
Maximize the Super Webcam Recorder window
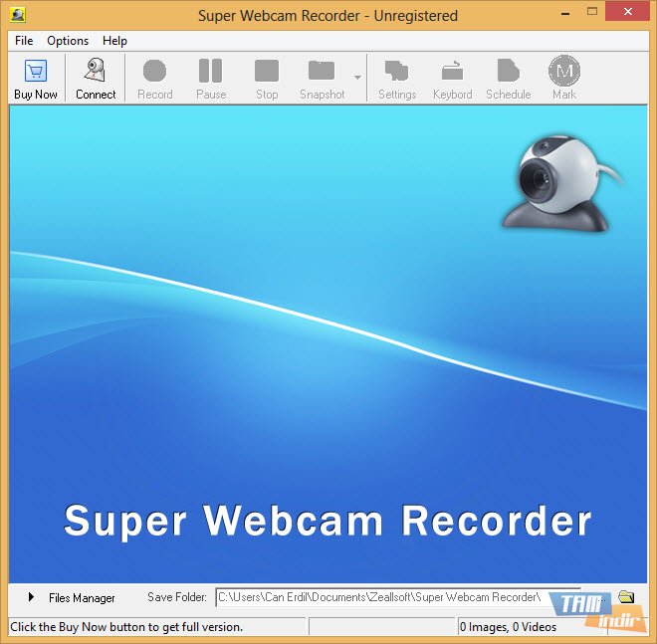coord(592,12)
